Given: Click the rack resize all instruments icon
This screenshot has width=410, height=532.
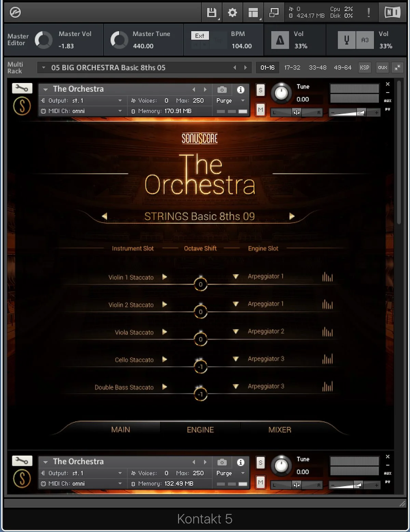Looking at the screenshot, I should [398, 68].
